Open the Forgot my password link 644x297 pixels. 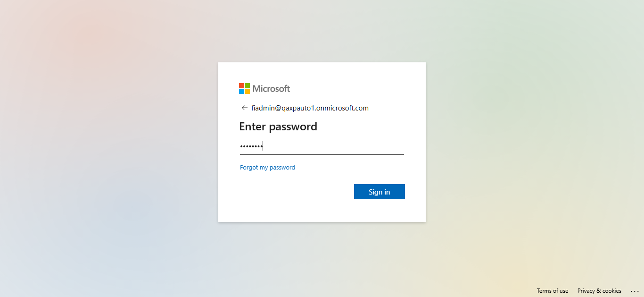pos(267,168)
